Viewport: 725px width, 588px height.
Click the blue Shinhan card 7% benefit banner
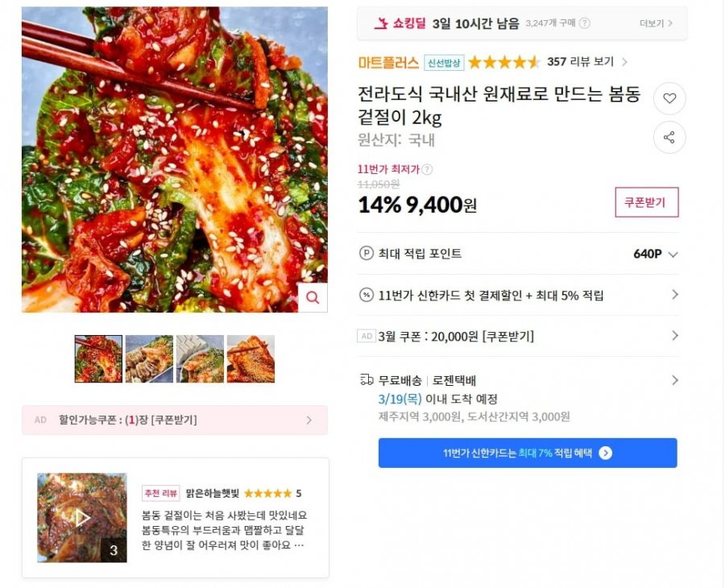point(527,453)
